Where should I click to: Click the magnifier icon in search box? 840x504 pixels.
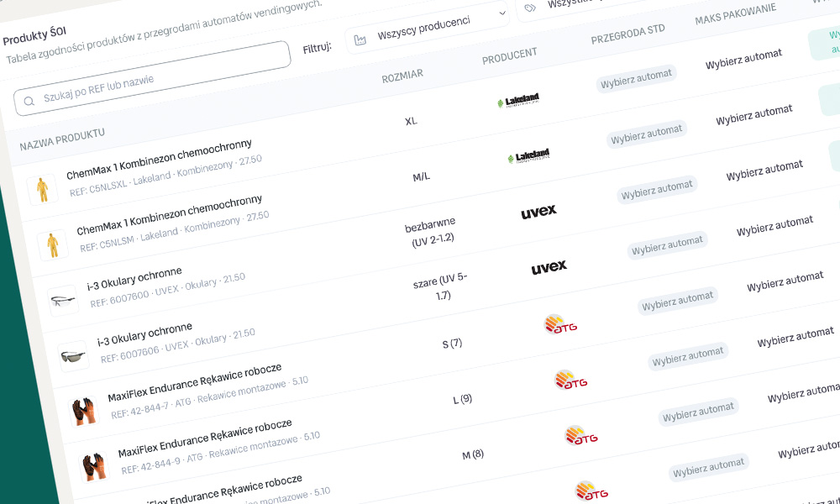coord(29,101)
